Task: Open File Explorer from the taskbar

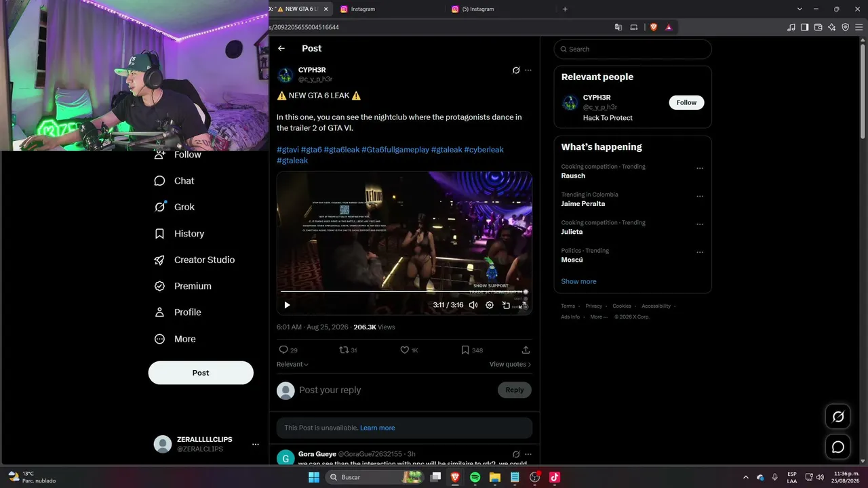Action: tap(495, 477)
